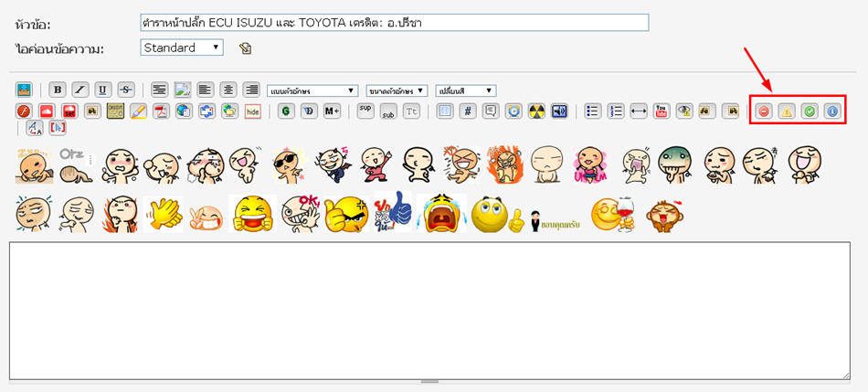
Task: Click the credit tag icon
Action: pyautogui.click(x=115, y=111)
